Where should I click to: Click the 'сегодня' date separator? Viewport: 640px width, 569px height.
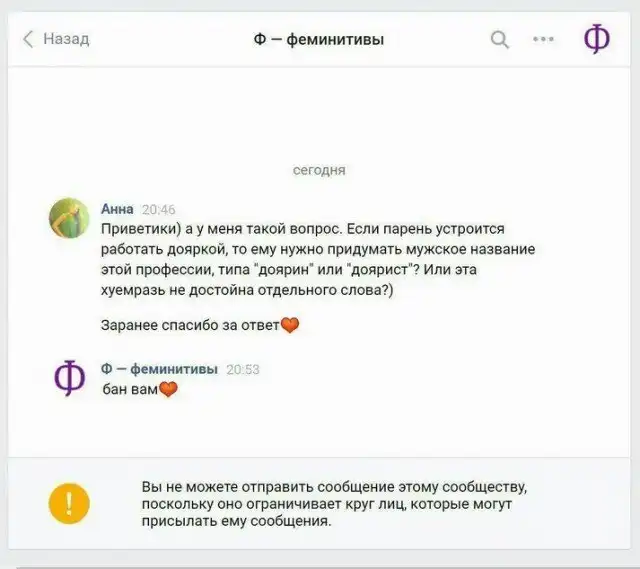[x=319, y=170]
